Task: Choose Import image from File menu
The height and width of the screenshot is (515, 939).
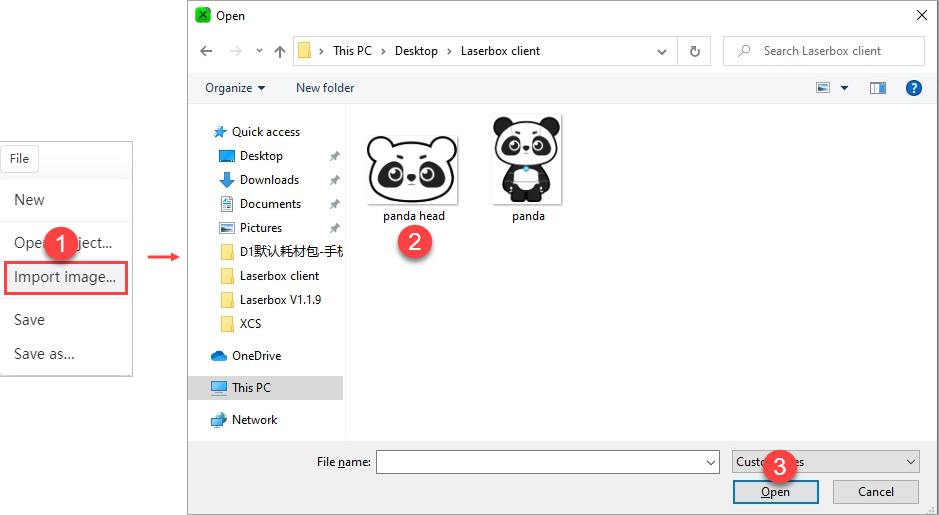Action: point(65,277)
